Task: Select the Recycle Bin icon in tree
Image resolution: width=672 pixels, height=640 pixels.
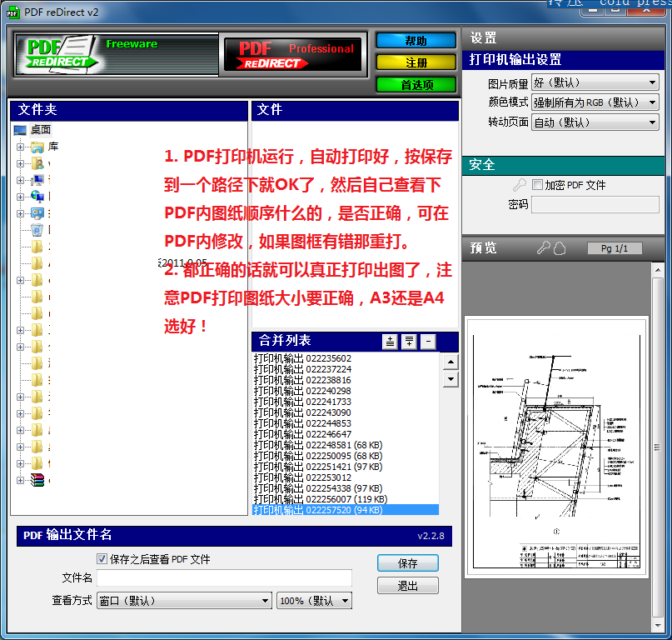Action: pyautogui.click(x=37, y=230)
